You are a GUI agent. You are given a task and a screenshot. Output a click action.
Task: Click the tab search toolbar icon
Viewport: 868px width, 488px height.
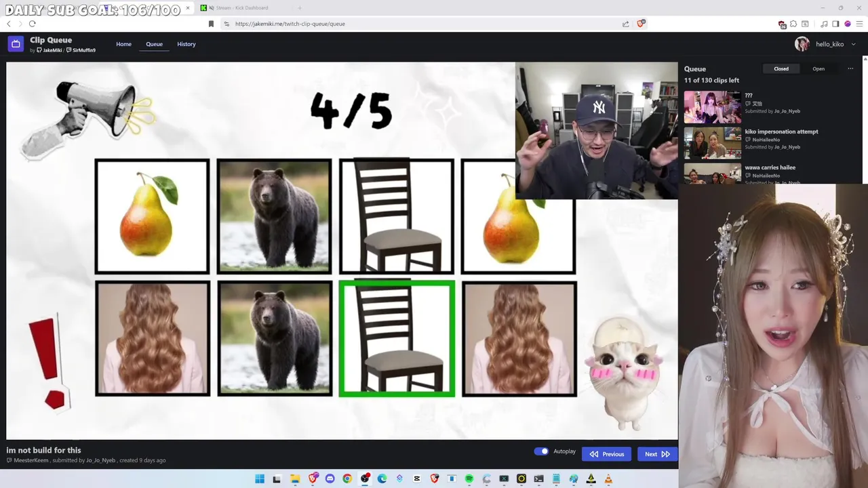click(805, 24)
